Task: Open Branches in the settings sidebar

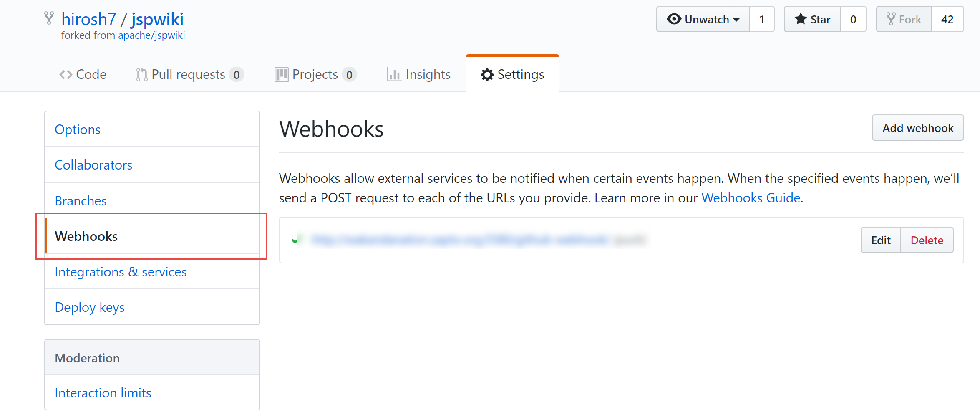Action: (152, 201)
